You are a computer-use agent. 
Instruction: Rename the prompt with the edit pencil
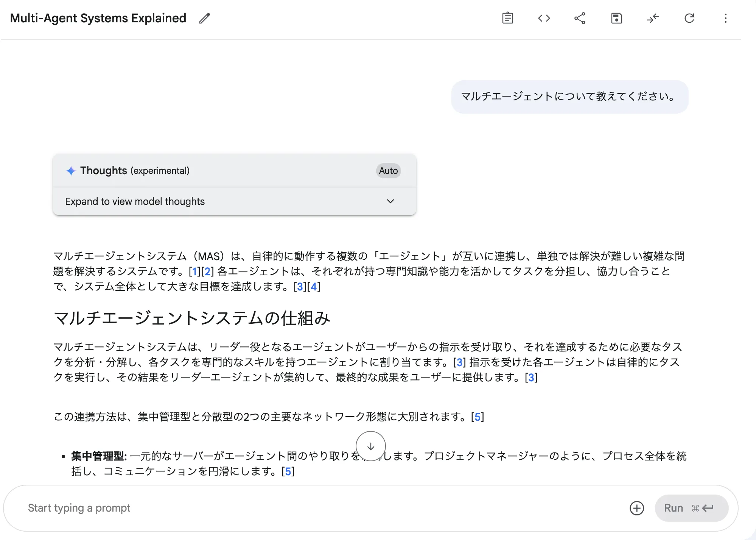pos(204,18)
